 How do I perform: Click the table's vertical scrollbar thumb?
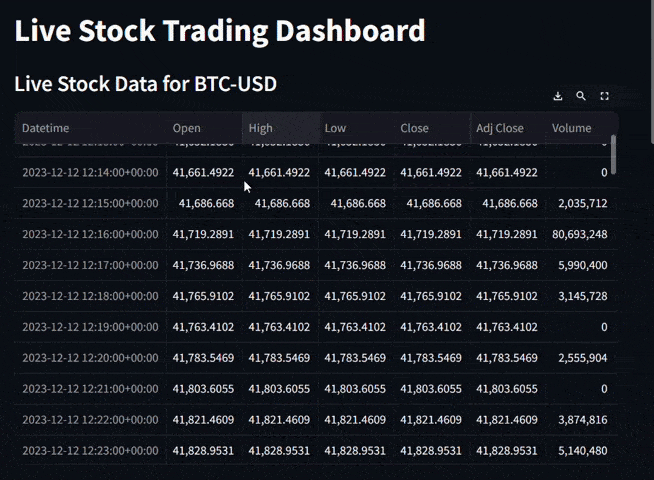(x=613, y=153)
